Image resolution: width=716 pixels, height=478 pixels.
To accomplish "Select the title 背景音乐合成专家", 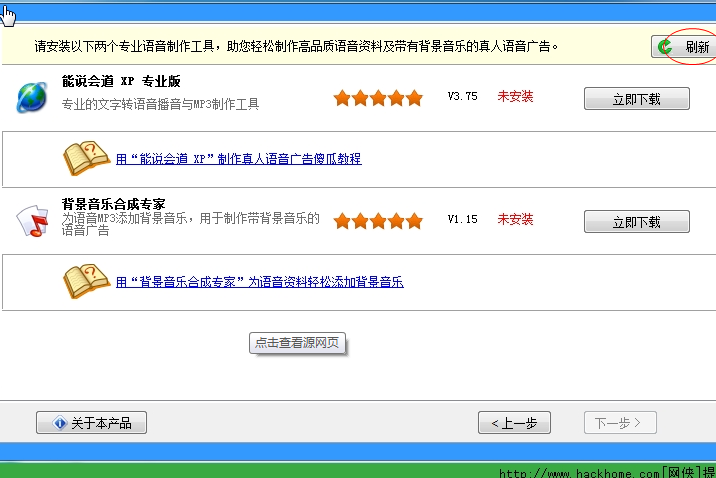I will coord(114,204).
